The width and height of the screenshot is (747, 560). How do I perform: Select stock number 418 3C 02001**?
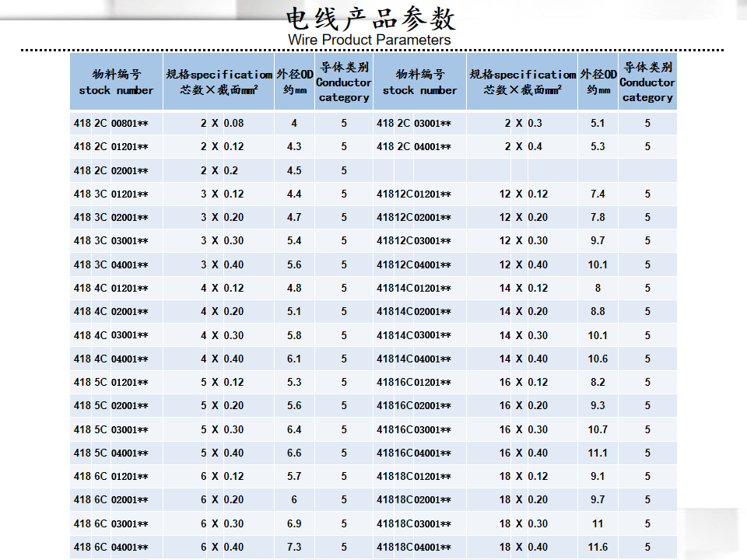click(111, 218)
